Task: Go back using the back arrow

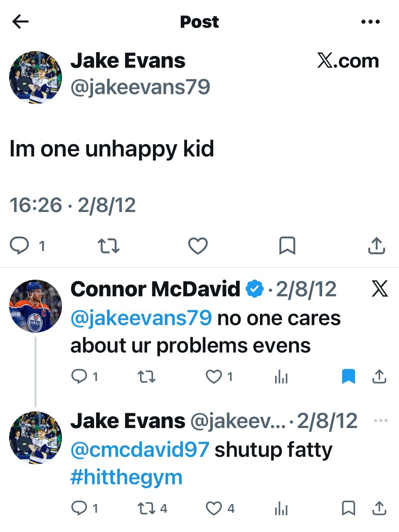Action: [20, 22]
